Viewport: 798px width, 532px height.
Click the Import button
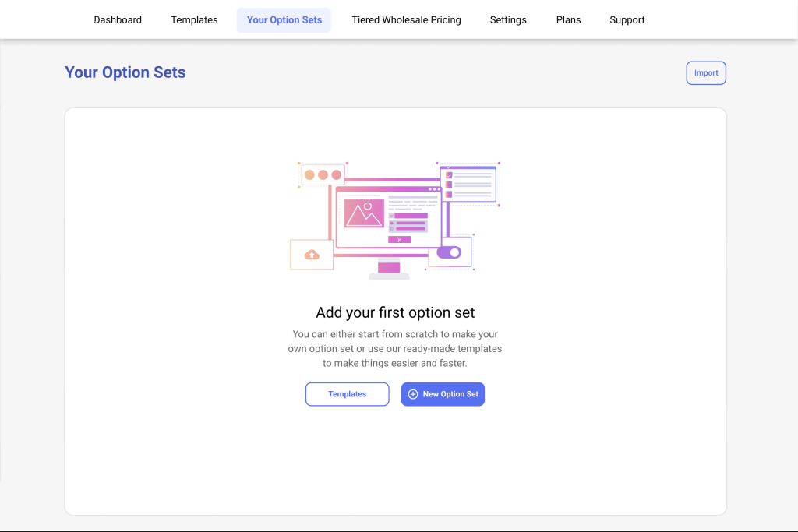(x=706, y=72)
